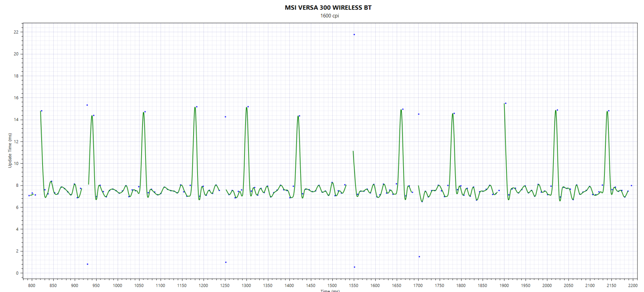The height and width of the screenshot is (292, 644).
Task: Click the 15.5 ms point near 1900 ms
Action: click(506, 103)
